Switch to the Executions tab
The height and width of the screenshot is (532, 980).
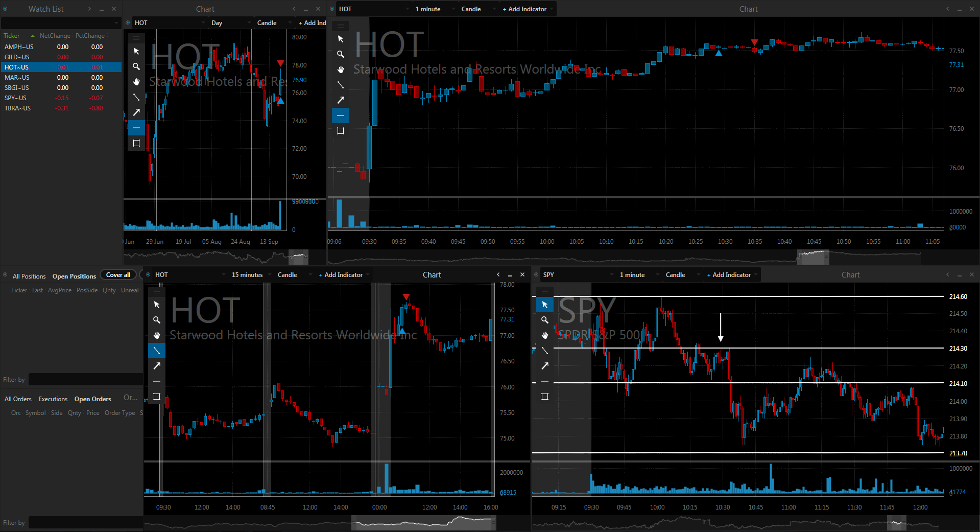[x=53, y=399]
